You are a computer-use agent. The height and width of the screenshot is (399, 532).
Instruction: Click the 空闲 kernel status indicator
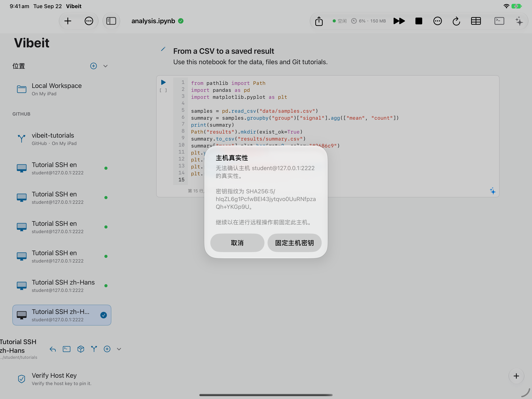click(x=340, y=21)
